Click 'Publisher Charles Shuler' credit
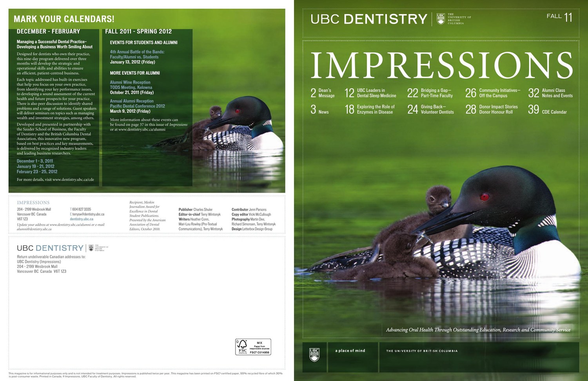Image resolution: width=588 pixels, height=381 pixels. (x=196, y=210)
